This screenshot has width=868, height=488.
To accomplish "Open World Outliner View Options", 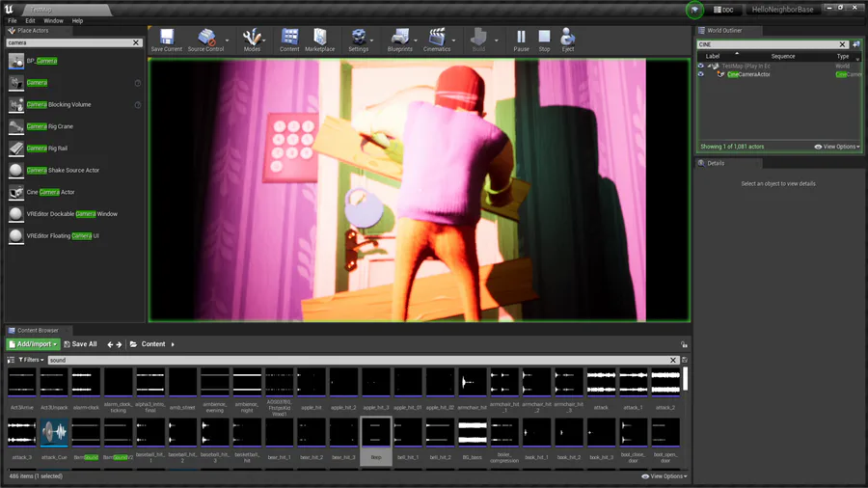I will [837, 147].
